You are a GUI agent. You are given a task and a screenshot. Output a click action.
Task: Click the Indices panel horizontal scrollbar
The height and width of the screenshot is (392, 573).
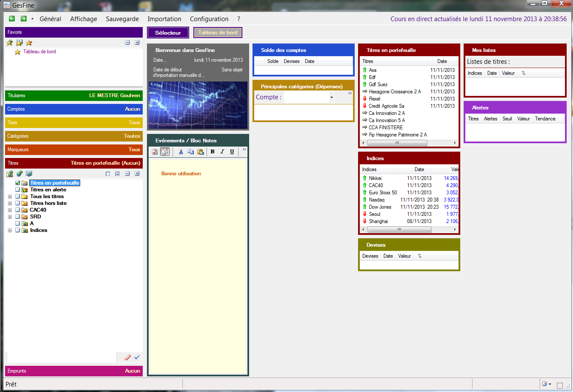(399, 230)
